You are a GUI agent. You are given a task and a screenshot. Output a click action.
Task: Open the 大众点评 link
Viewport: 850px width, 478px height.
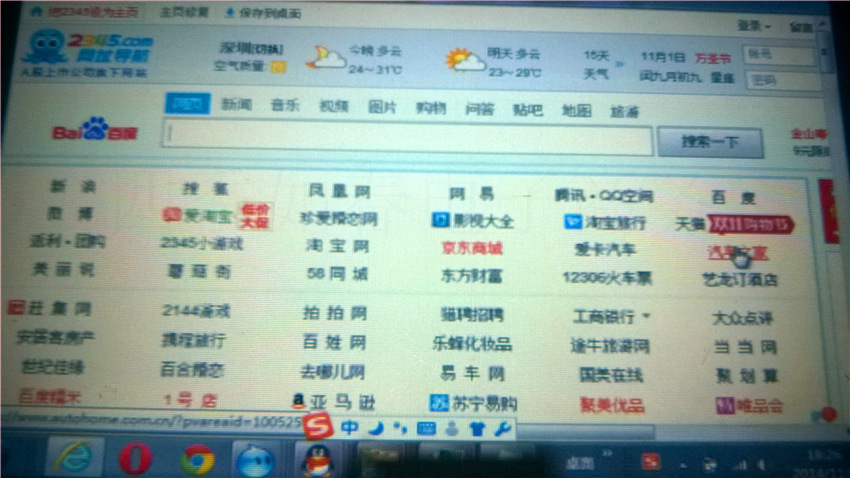pyautogui.click(x=742, y=318)
